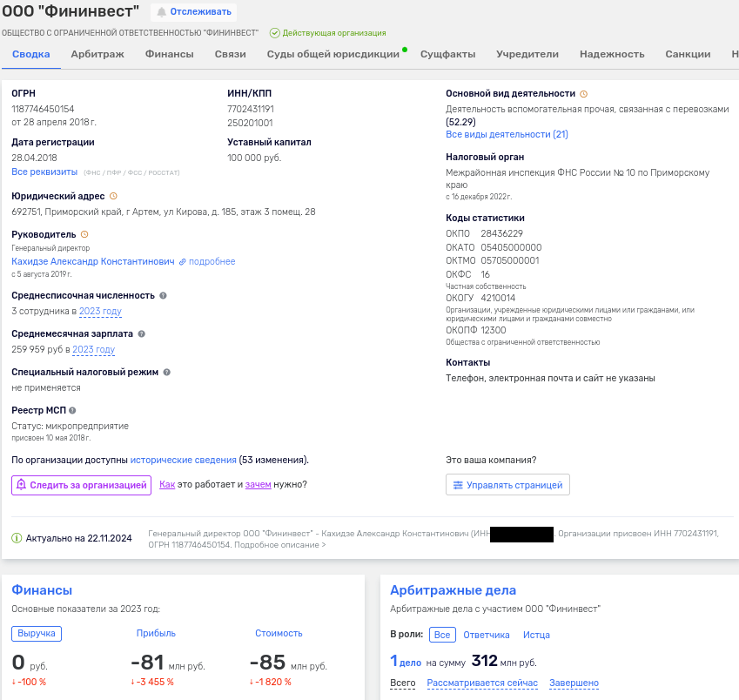The height and width of the screenshot is (700, 739).
Task: Click the link chain icon before подробнее
Action: click(x=183, y=261)
